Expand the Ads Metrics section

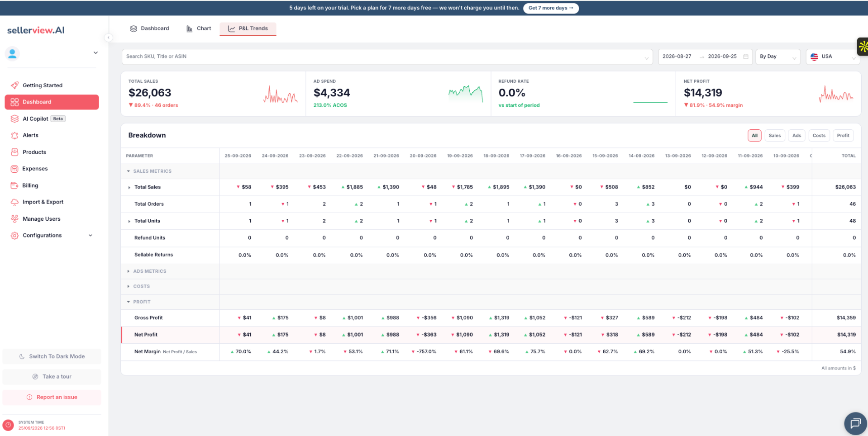pos(129,271)
